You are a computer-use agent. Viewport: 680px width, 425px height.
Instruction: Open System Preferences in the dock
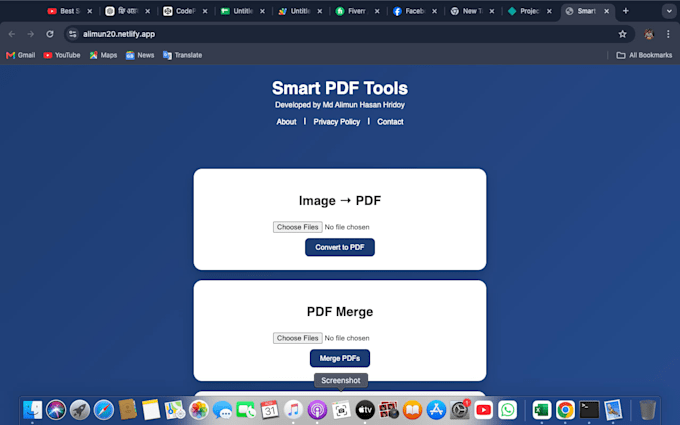click(x=460, y=410)
